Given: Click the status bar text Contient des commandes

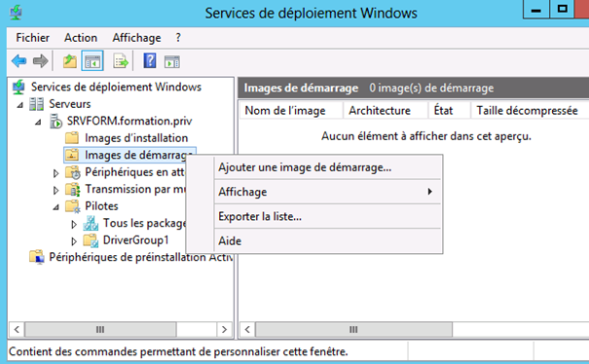Looking at the screenshot, I should click(x=178, y=352).
